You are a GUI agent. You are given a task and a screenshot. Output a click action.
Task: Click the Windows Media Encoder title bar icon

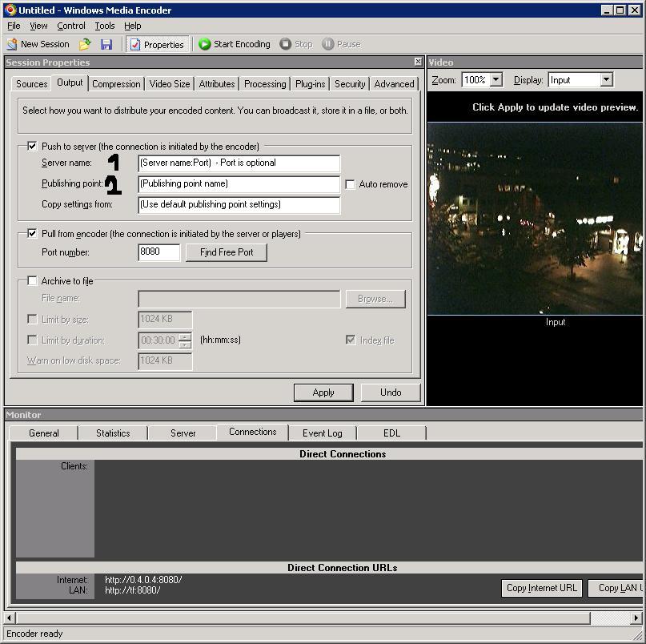[10, 10]
